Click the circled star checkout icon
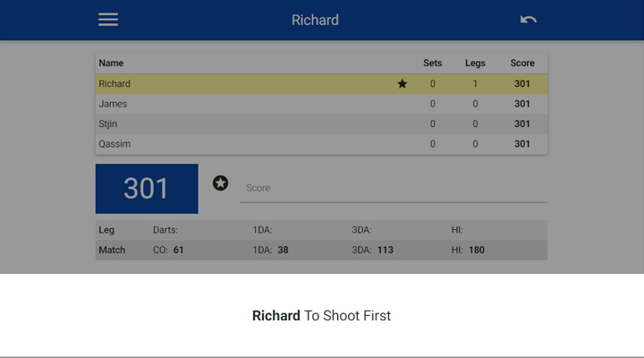The width and height of the screenshot is (644, 358). pos(220,183)
